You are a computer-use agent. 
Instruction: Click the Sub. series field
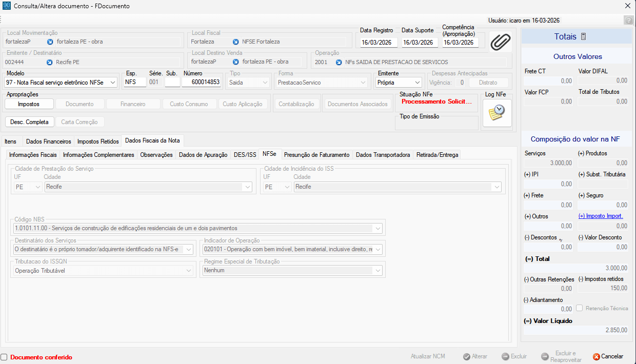coord(172,82)
